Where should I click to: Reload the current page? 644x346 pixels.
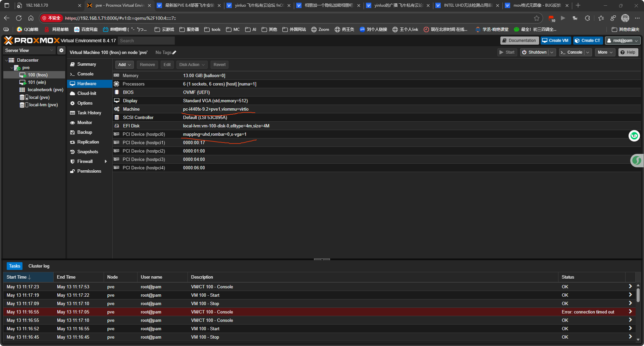tap(19, 18)
